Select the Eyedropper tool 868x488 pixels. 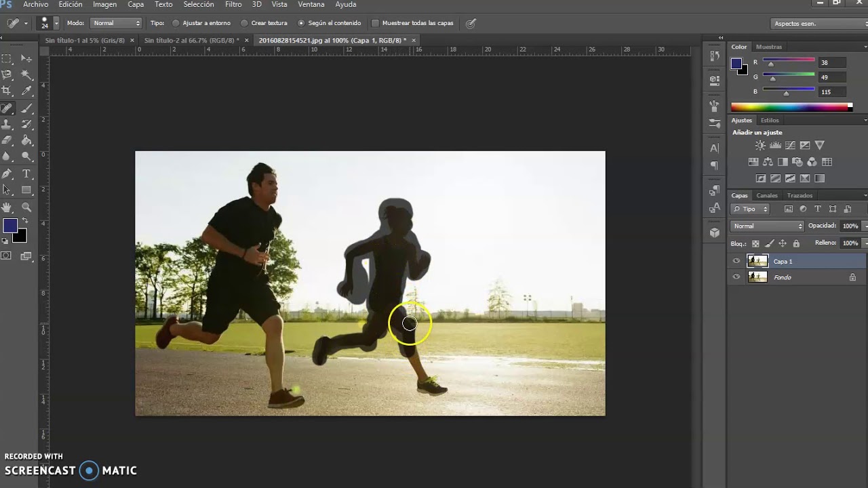point(27,91)
